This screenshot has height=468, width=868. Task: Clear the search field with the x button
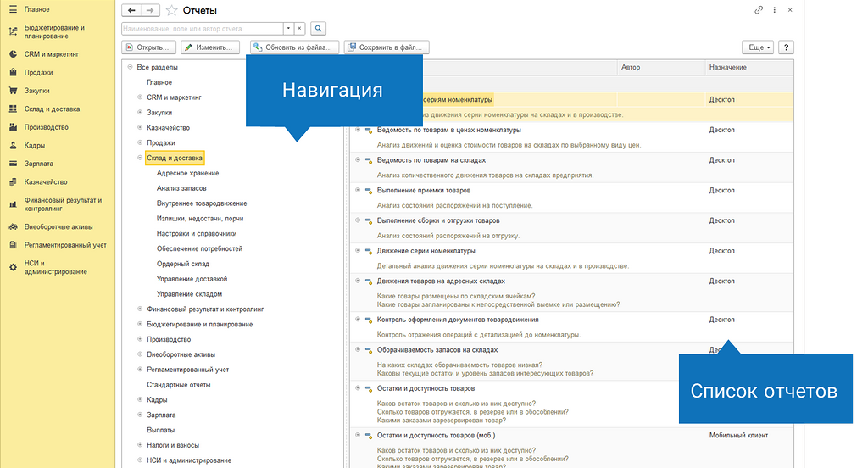[x=299, y=28]
